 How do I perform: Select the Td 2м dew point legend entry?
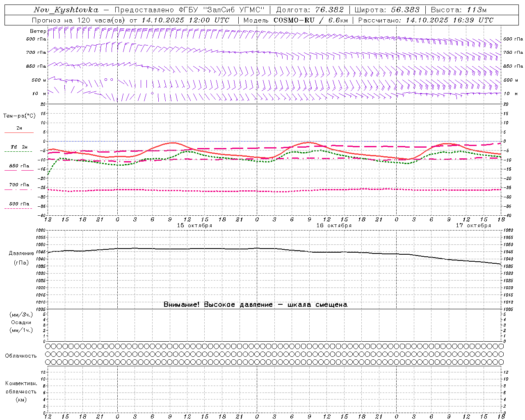point(19,147)
